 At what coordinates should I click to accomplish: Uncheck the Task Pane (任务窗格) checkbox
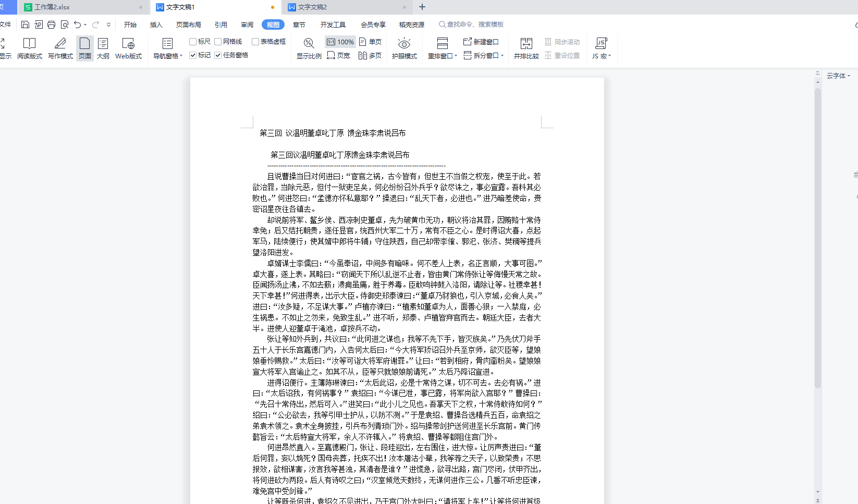(x=218, y=55)
